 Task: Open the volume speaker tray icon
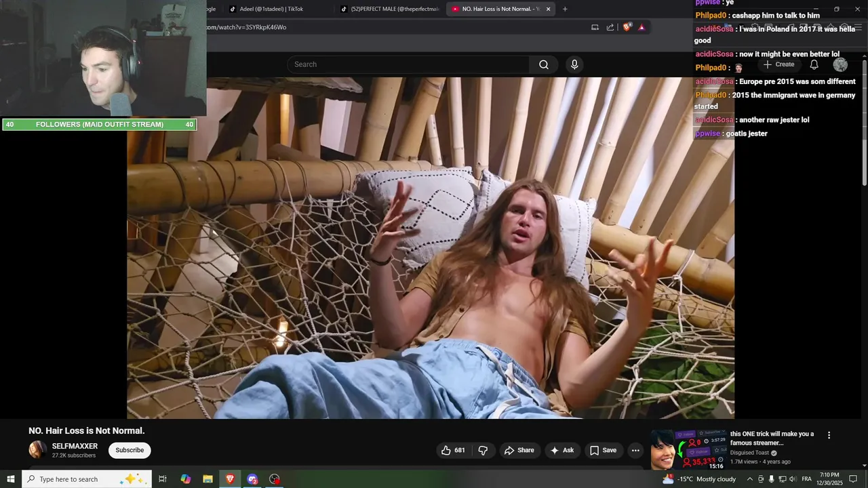point(793,479)
